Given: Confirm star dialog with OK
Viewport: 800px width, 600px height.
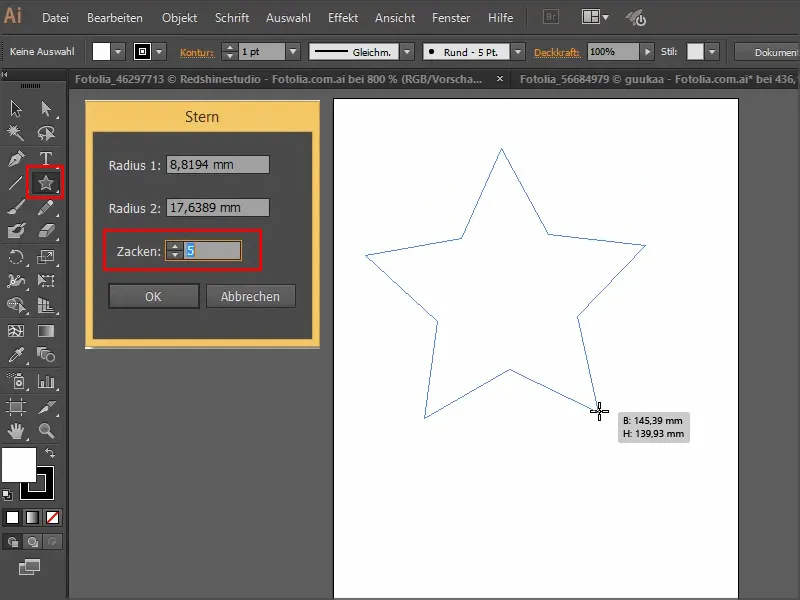Looking at the screenshot, I should [x=154, y=296].
